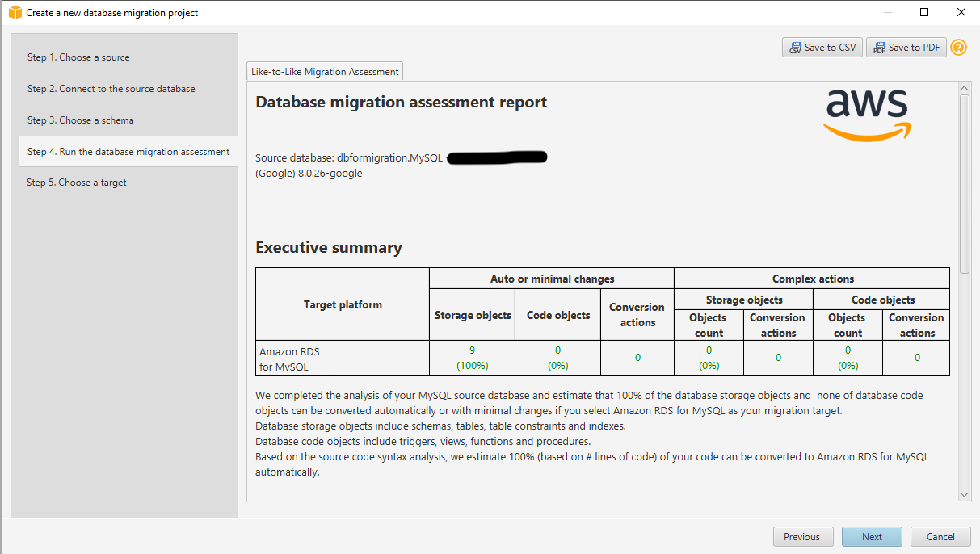Click the Cancel button
Screen dimensions: 980x554
click(x=940, y=537)
